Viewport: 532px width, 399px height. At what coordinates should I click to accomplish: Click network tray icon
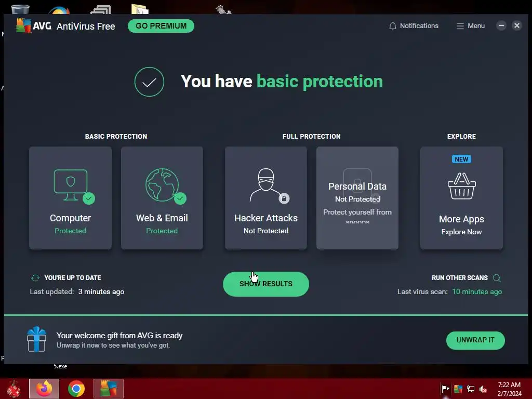pyautogui.click(x=471, y=389)
